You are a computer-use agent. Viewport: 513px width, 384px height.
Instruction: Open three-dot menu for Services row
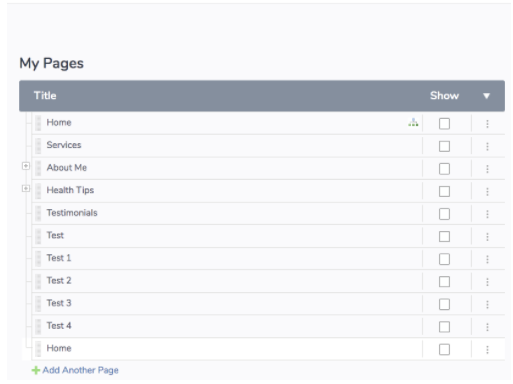[487, 146]
